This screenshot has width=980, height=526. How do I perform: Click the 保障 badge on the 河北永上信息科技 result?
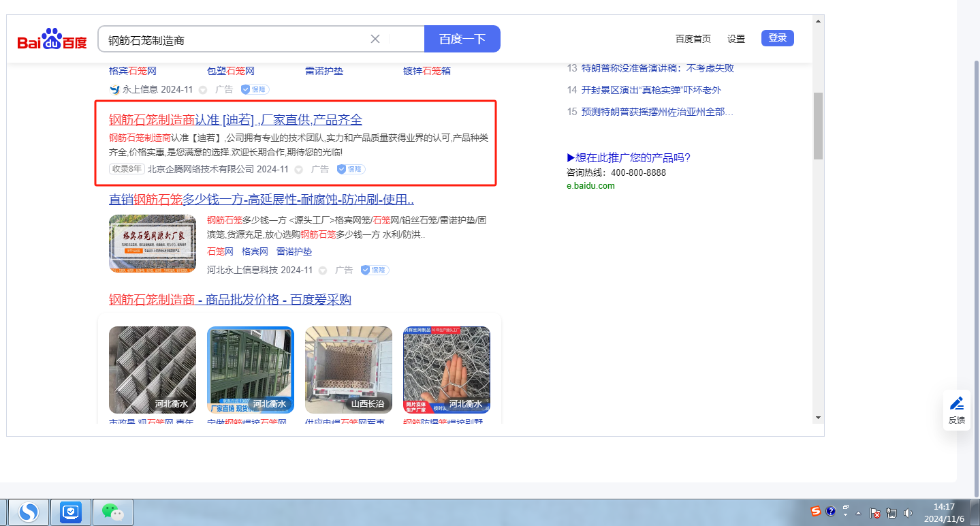coord(375,270)
